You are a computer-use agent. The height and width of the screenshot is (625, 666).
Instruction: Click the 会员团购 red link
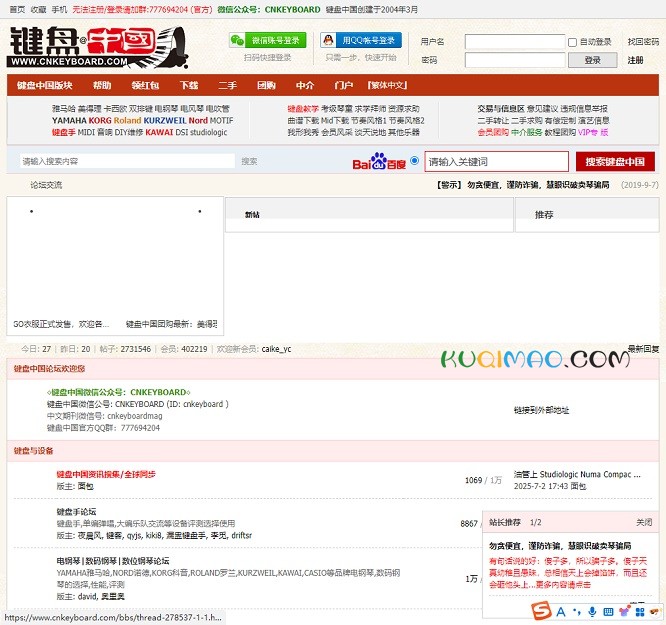[x=493, y=133]
